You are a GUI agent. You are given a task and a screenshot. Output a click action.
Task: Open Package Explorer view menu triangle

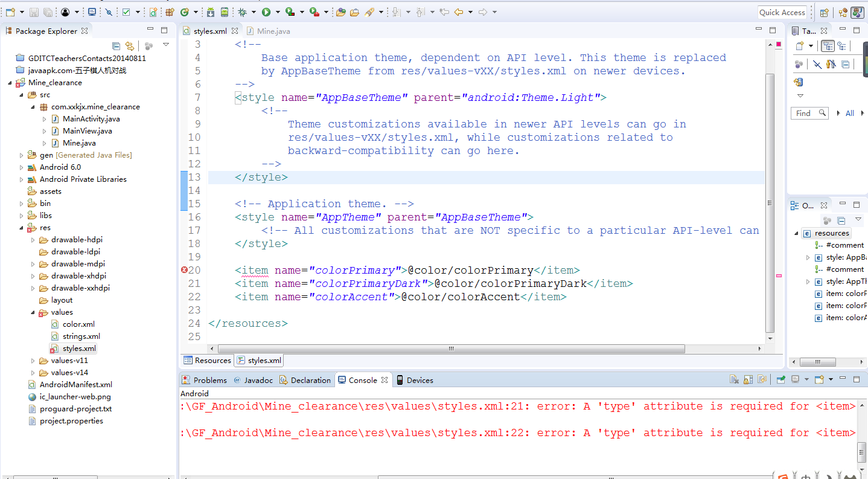click(x=166, y=45)
